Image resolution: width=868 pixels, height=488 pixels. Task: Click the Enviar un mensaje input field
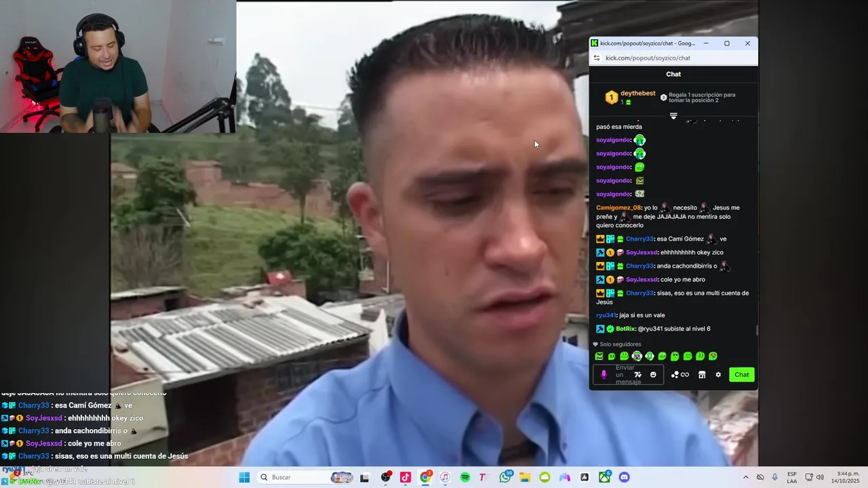628,375
